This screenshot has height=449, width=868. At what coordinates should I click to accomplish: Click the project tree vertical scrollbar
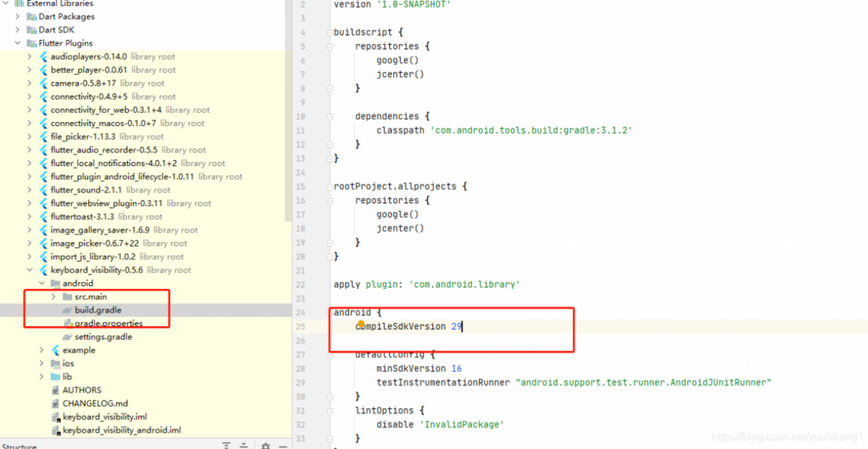coord(288,111)
